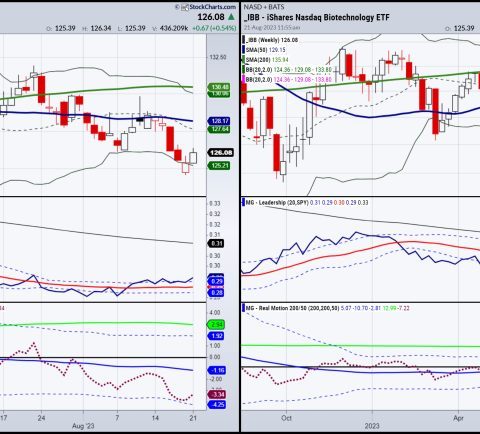Click the black 0.31 Leadership axis tag
This screenshot has width=480, height=434.
tap(216, 243)
